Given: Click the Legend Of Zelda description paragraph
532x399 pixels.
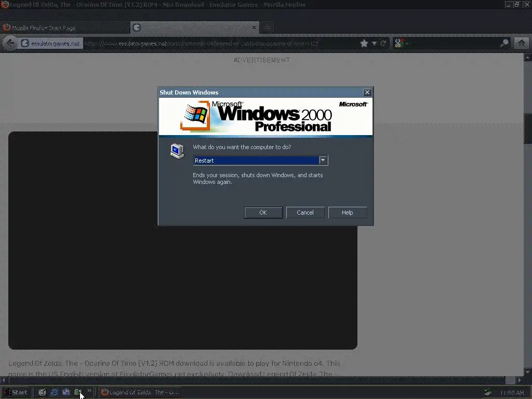Looking at the screenshot, I should tap(175, 368).
